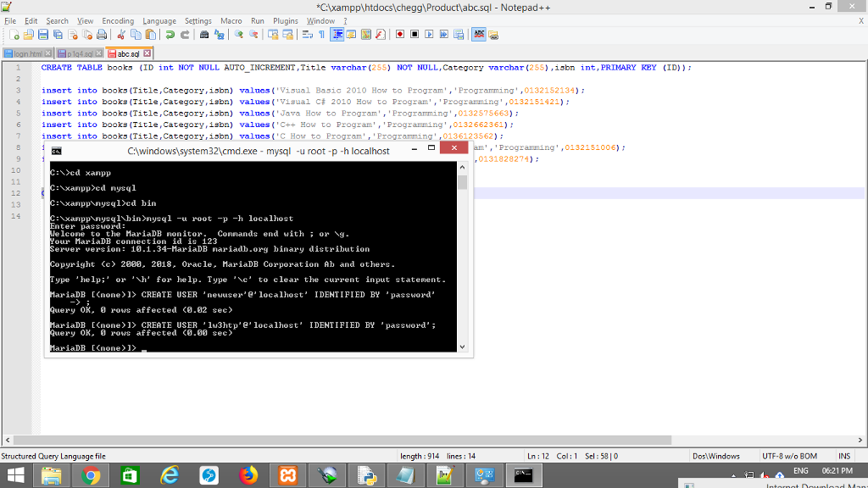
Task: Open the Settings menu
Action: 198,21
